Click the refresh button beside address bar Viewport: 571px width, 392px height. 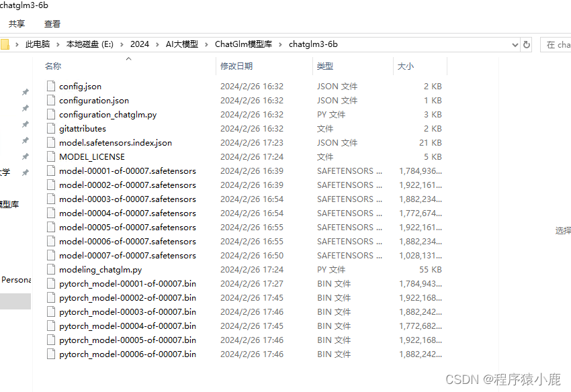(x=526, y=44)
